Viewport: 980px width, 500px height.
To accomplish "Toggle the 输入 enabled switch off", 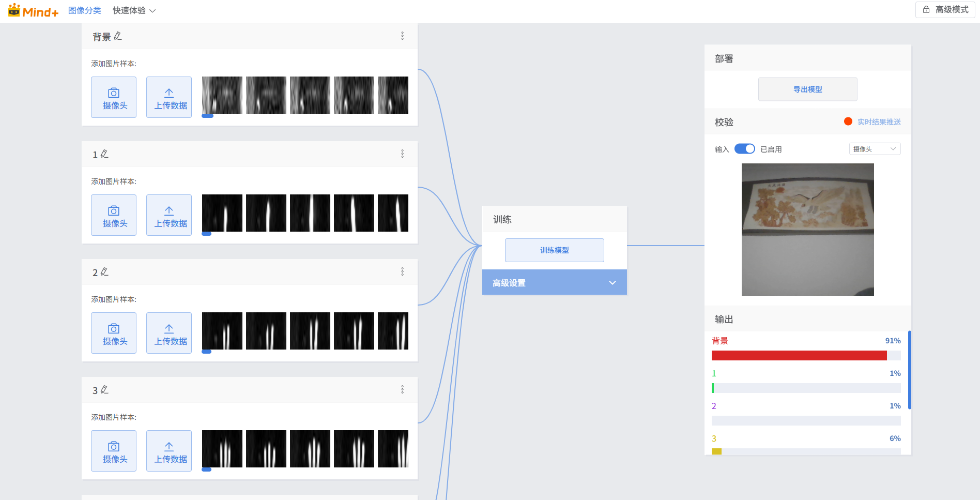I will point(744,149).
